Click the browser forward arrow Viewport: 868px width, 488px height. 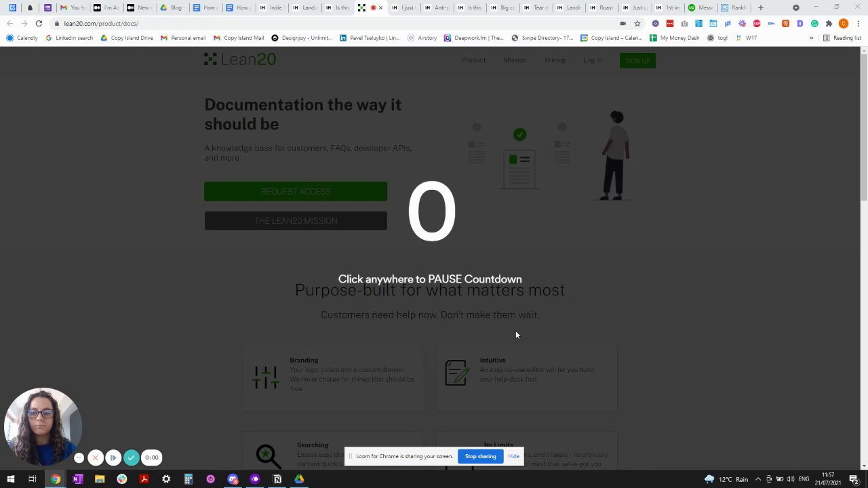(24, 24)
